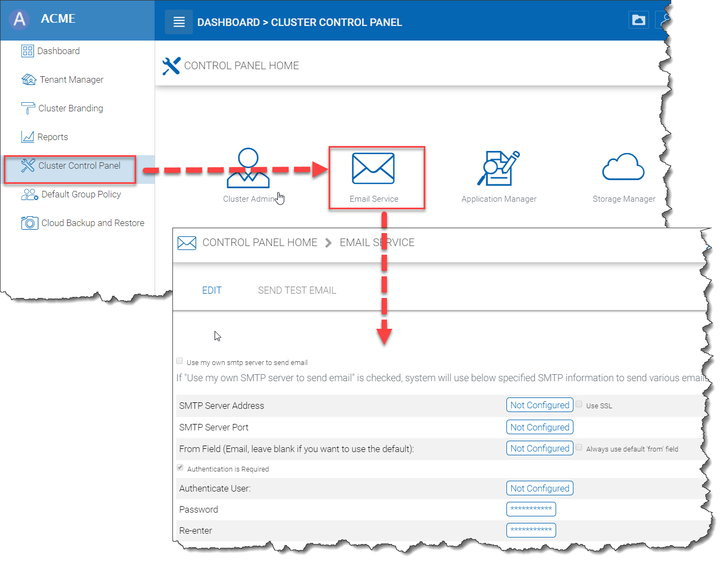Click the Cluster Control Panel wrench icon
This screenshot has height=564, width=728.
28,165
